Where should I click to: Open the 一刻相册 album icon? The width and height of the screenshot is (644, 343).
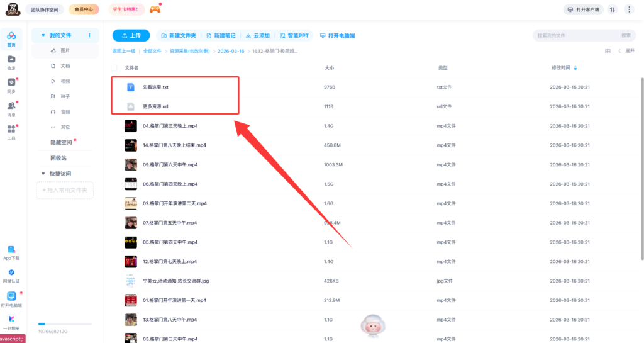(x=11, y=319)
